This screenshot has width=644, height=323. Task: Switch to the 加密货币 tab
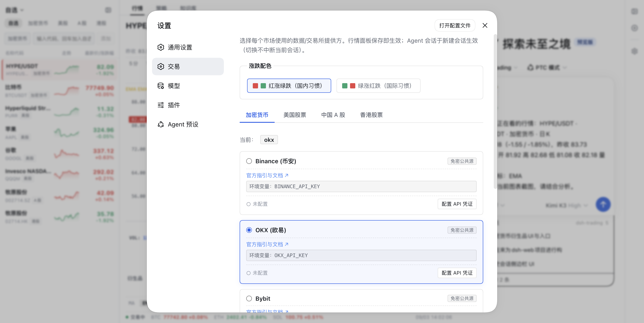pyautogui.click(x=257, y=115)
